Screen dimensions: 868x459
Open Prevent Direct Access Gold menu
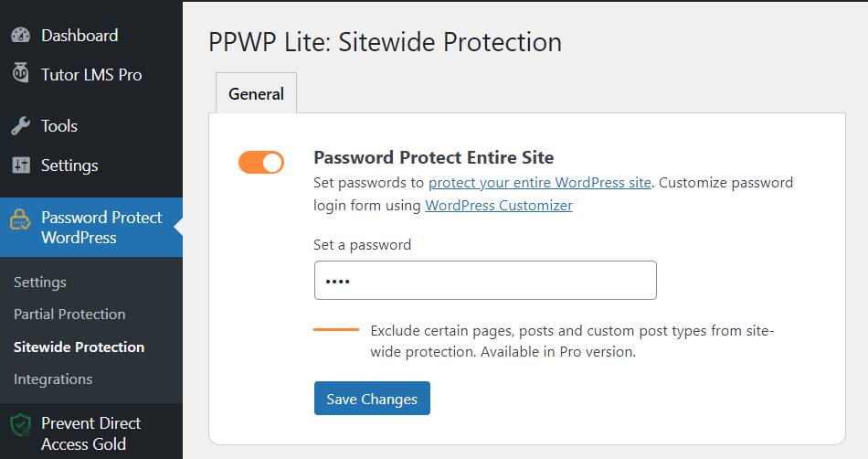click(91, 433)
